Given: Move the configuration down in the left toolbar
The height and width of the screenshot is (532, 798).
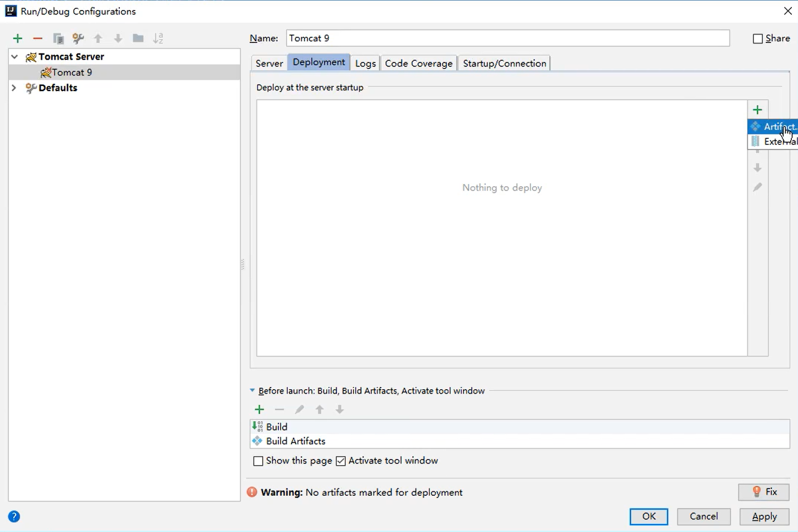Looking at the screenshot, I should click(x=118, y=38).
